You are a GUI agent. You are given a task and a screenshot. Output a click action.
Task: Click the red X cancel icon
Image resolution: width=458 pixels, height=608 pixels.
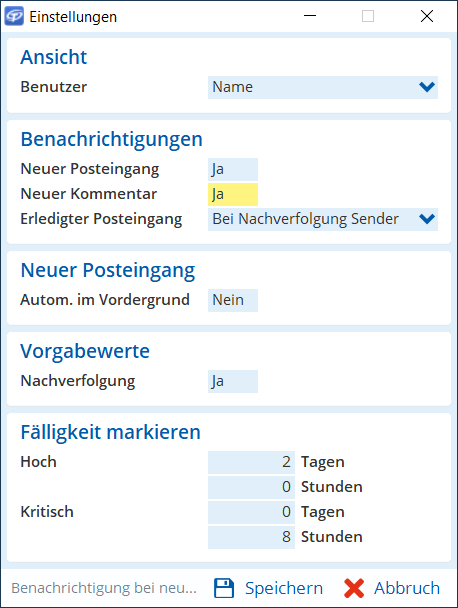point(354,588)
